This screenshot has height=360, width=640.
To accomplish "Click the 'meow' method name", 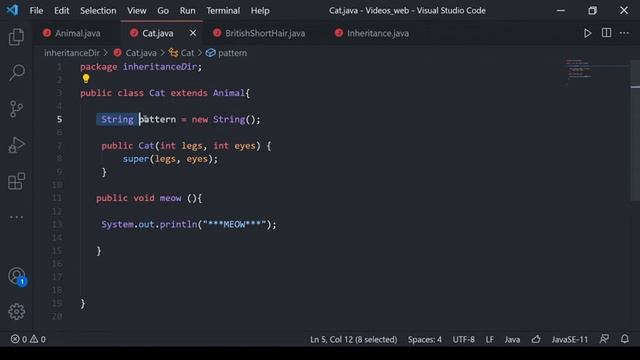I will 170,198.
